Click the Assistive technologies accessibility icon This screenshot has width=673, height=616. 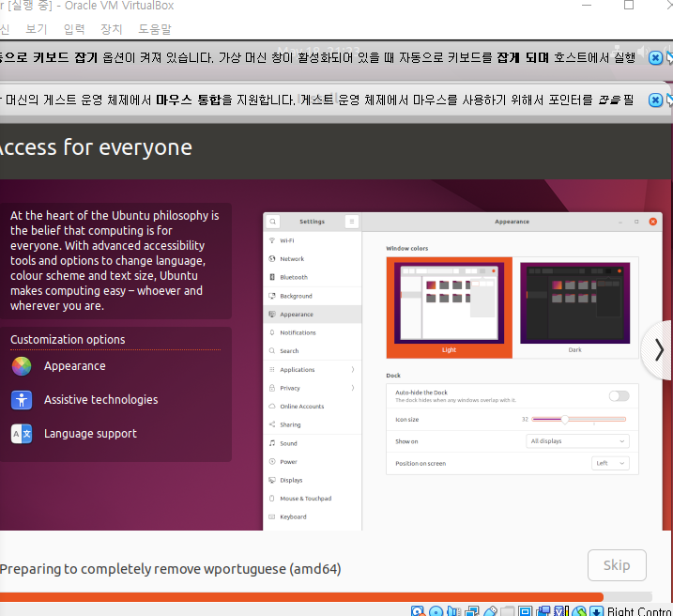(22, 400)
